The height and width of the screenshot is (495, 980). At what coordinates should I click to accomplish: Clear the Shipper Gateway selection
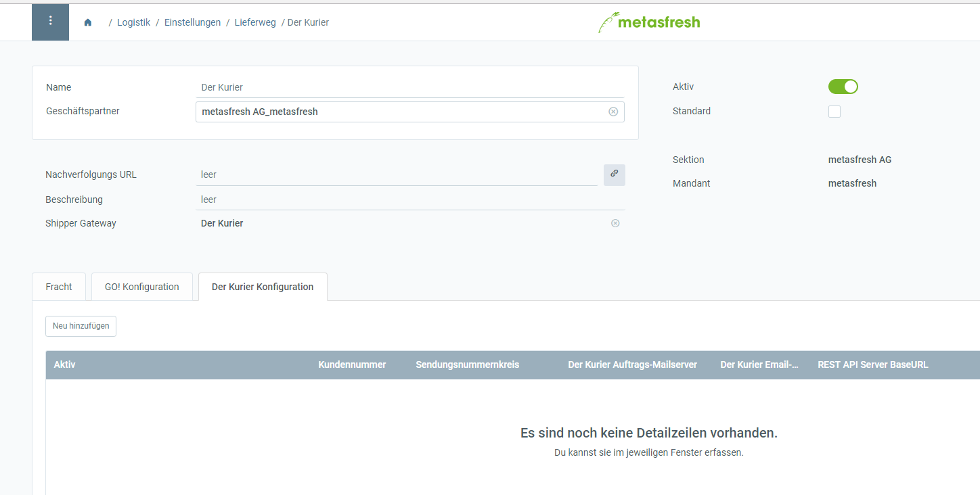(x=615, y=223)
